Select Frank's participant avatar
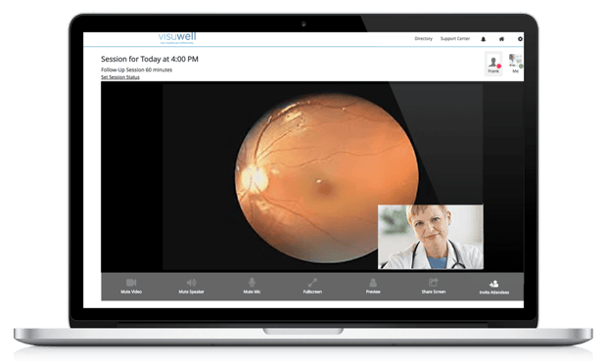The height and width of the screenshot is (364, 607). point(493,64)
